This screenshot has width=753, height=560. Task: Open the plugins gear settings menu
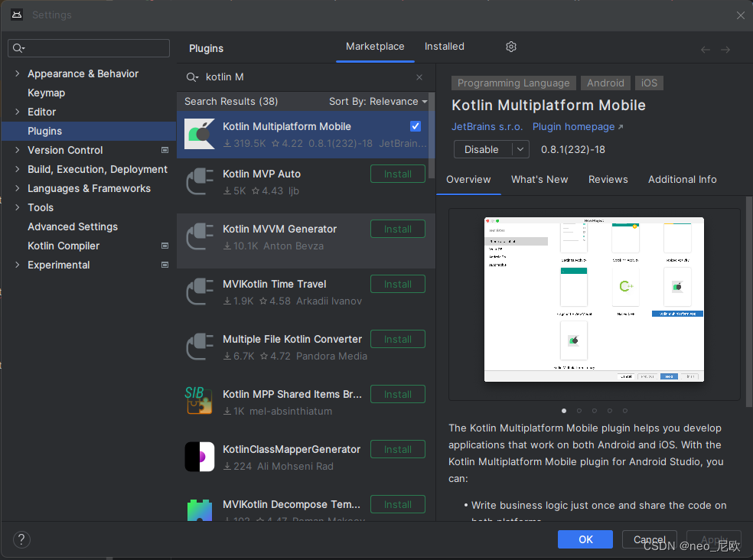coord(511,47)
